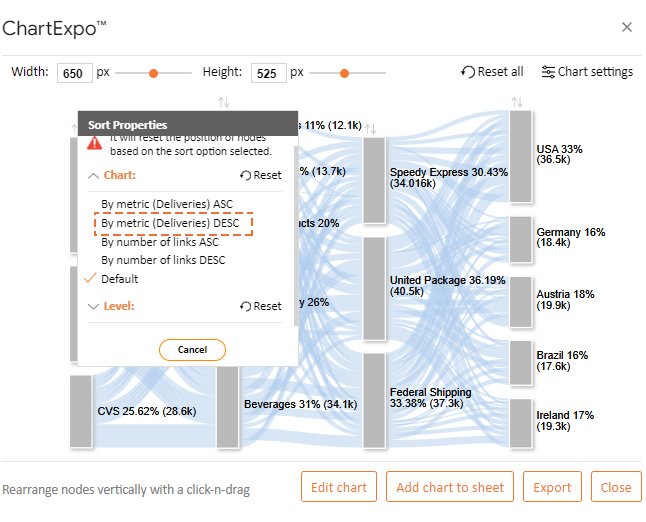Image resolution: width=646 pixels, height=522 pixels.
Task: Reset the Level sort section
Action: coord(261,307)
